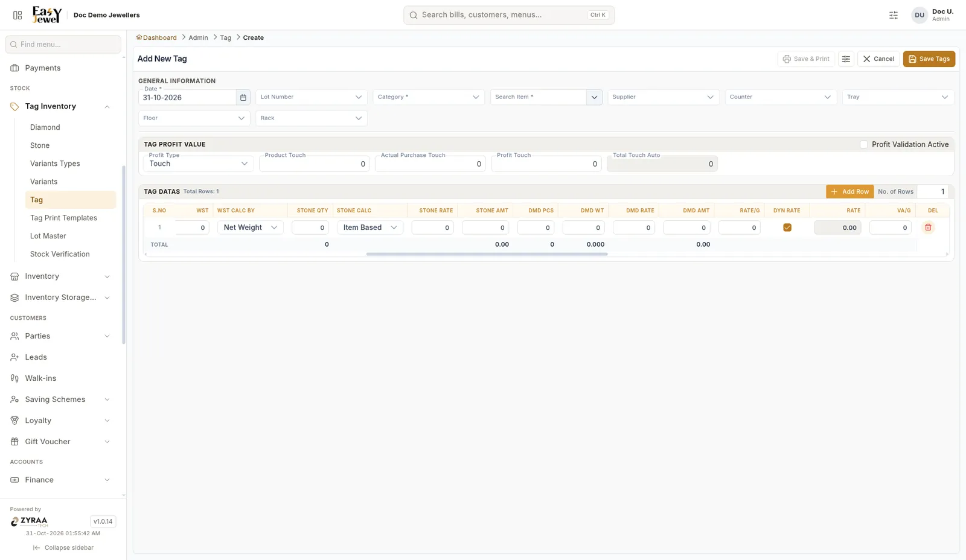
Task: Open the Profit Type Touch dropdown
Action: pyautogui.click(x=198, y=164)
